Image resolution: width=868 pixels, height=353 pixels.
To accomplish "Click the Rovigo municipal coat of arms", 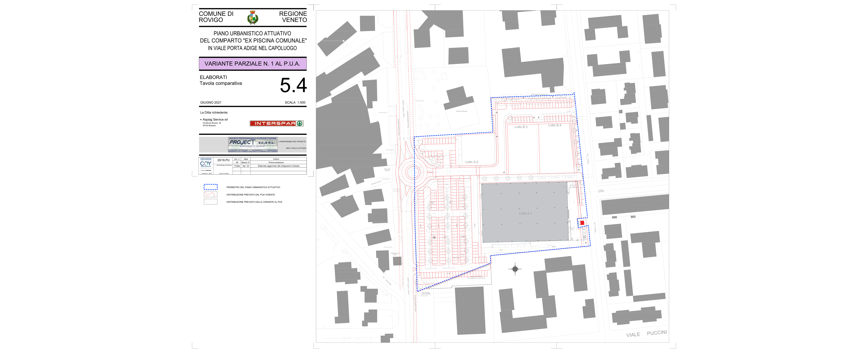I will pos(253,17).
